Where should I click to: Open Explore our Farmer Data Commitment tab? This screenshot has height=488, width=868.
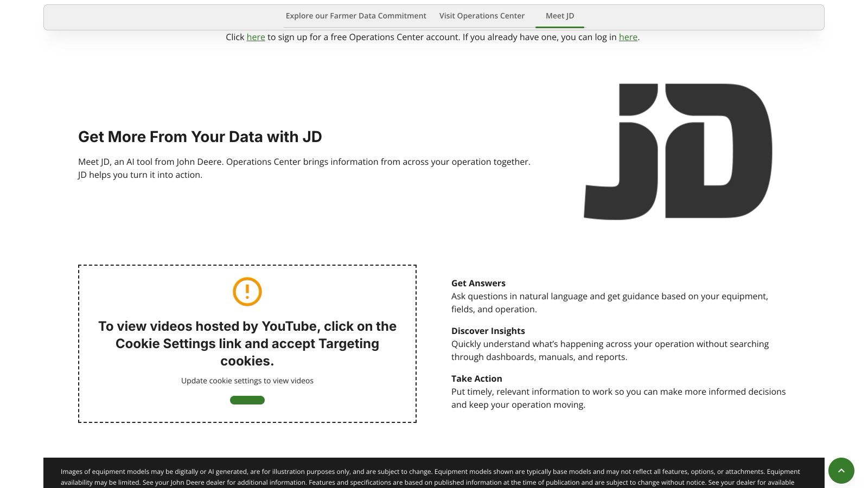[356, 16]
